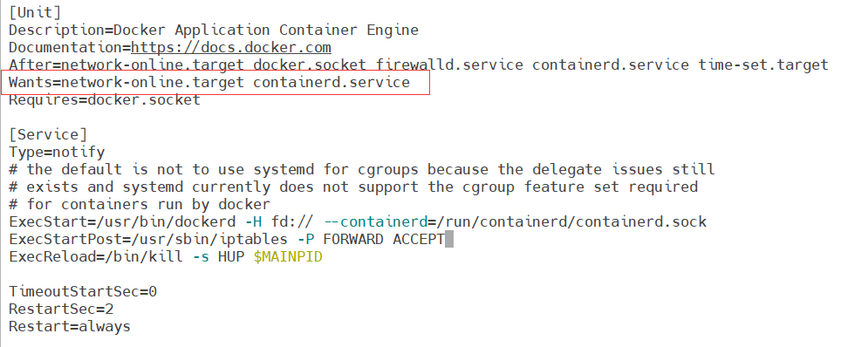The height and width of the screenshot is (347, 868).
Task: Click the Type=notify line
Action: point(57,153)
